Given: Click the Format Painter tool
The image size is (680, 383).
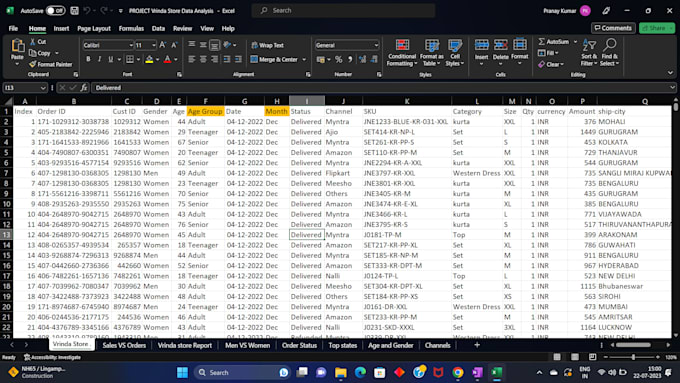Looking at the screenshot, I should (51, 64).
